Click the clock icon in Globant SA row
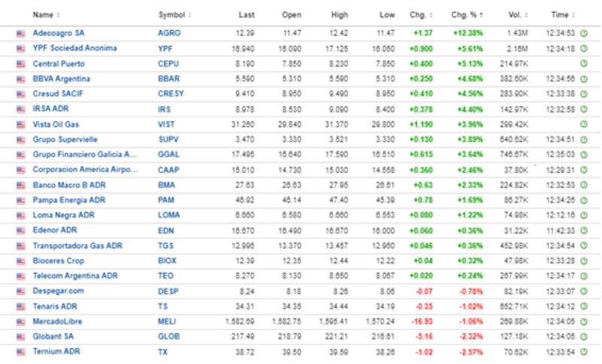Screen dimensions: 602x364 [583, 336]
